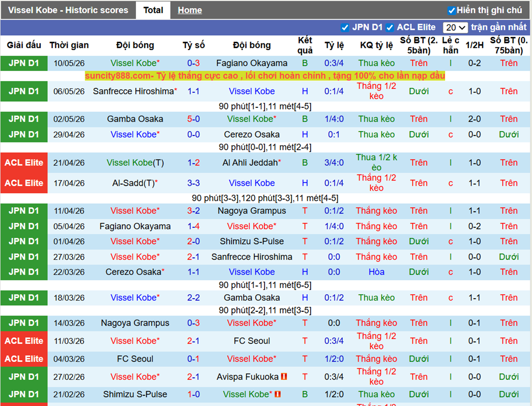Image resolution: width=532 pixels, height=406 pixels.
Task: Click the 1-4 score on 05/04/26
Action: click(x=194, y=226)
